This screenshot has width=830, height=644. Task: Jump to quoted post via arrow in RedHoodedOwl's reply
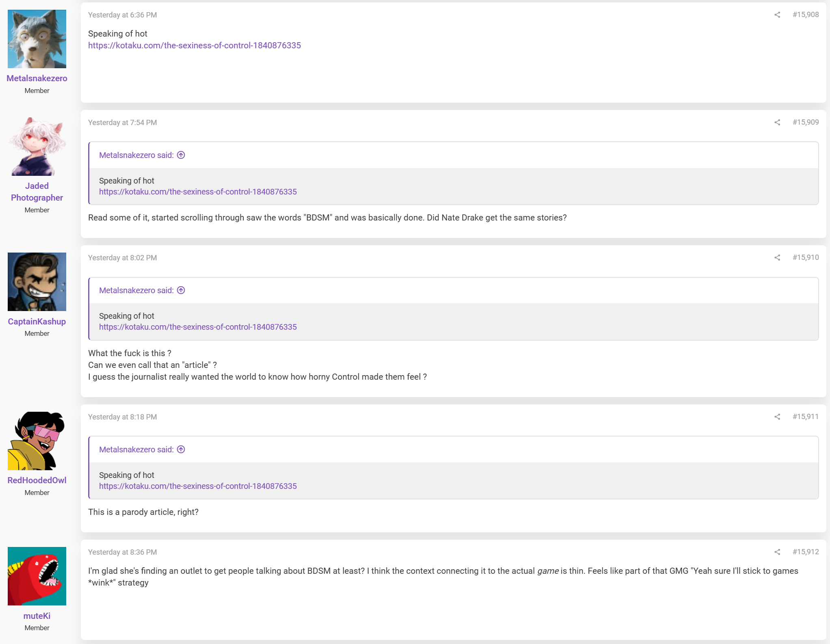181,450
